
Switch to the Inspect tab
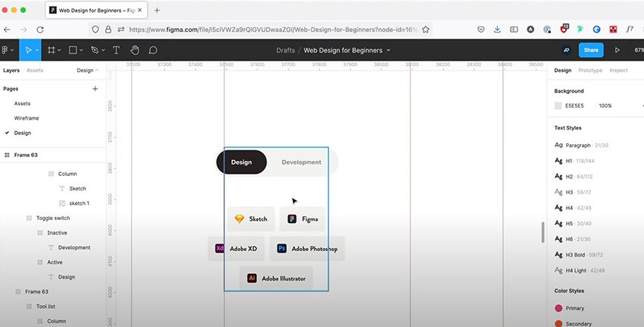[618, 71]
